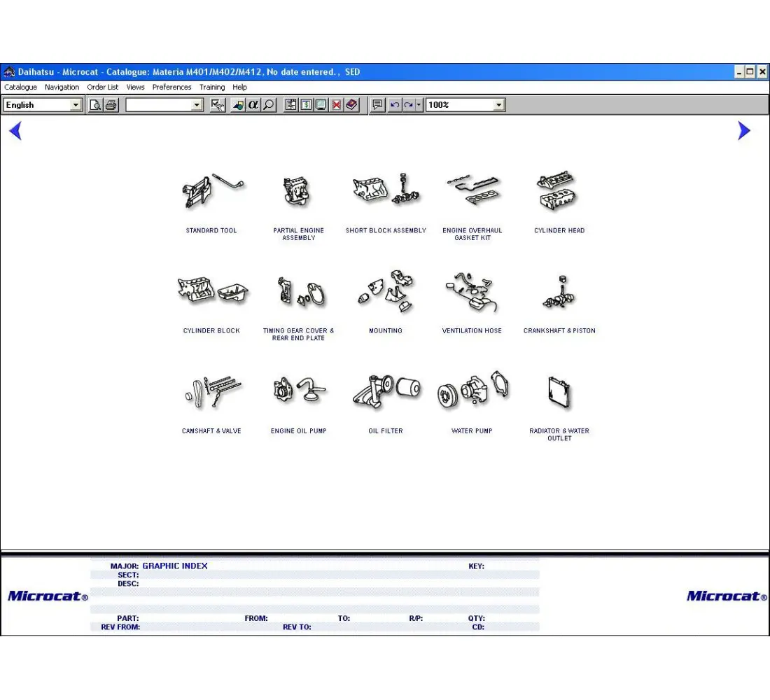Screen dimensions: 770x700
Task: Select the Short Block Assembly graphic
Action: 386,189
